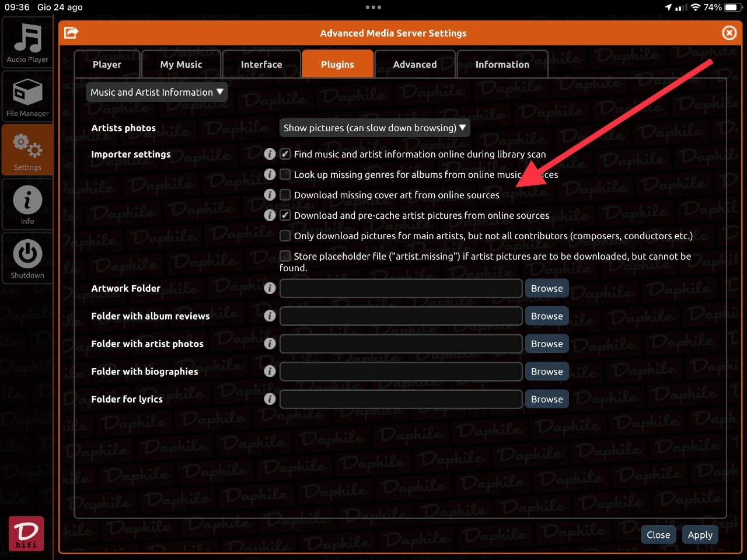This screenshot has height=560, width=747.
Task: Show info for Download and pre-cache artist pictures
Action: click(x=270, y=215)
